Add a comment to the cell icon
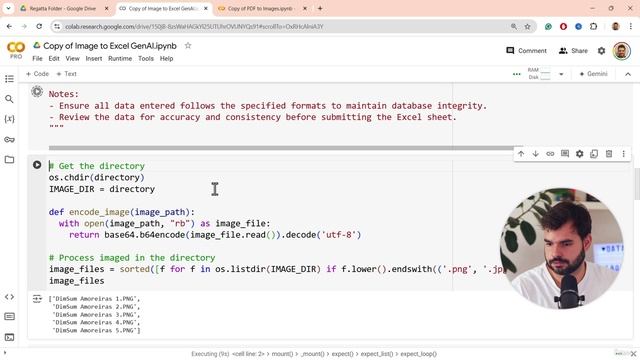The height and width of the screenshot is (360, 640). coord(565,154)
